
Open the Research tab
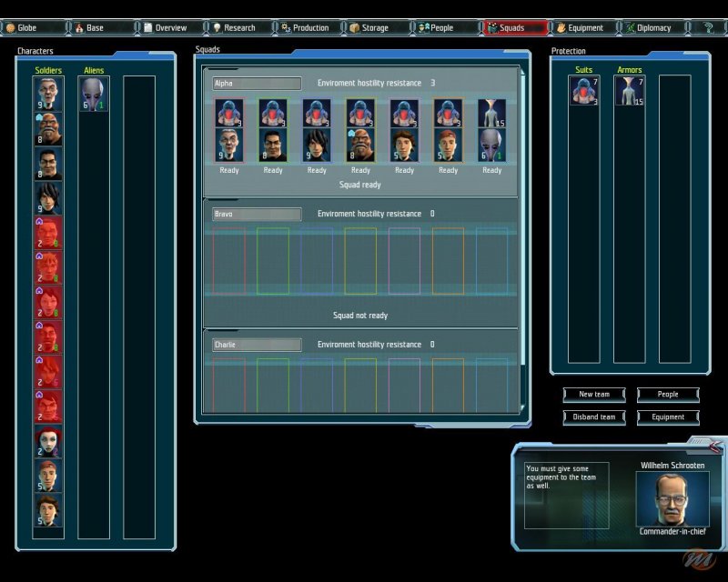pos(234,28)
